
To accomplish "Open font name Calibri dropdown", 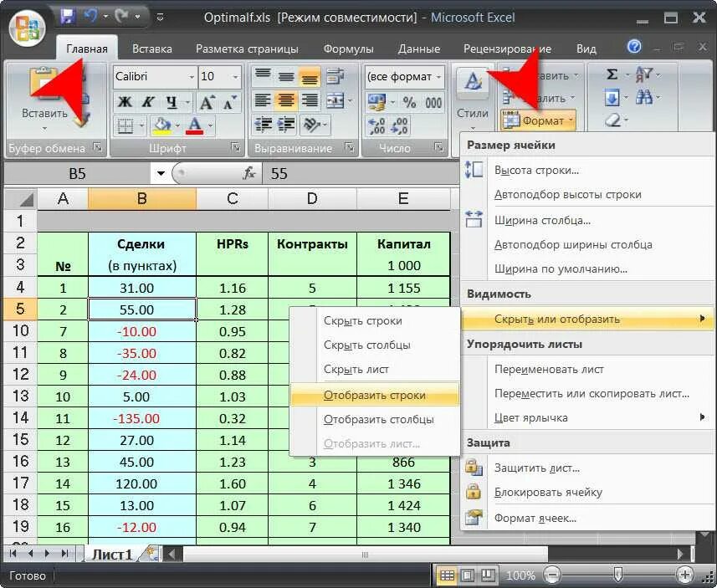I will 192,77.
